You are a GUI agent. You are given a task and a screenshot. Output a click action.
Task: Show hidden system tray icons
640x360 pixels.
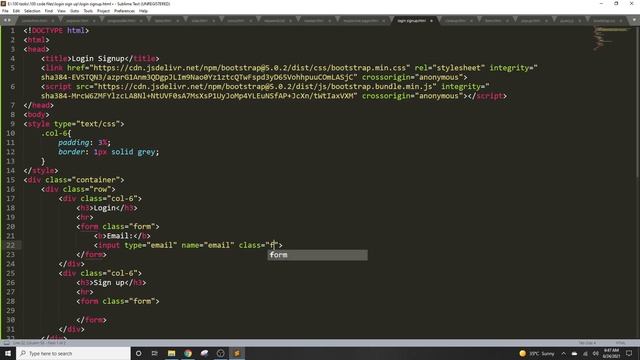(564, 353)
